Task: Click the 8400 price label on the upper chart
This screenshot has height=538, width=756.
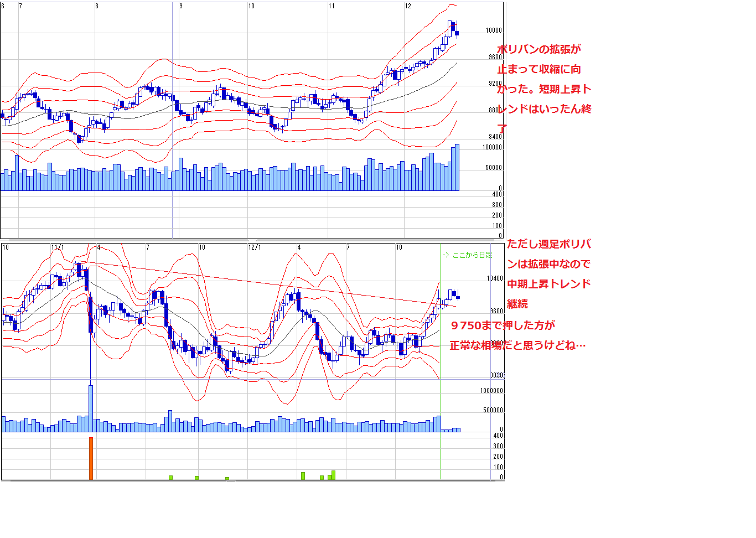Action: tap(495, 137)
